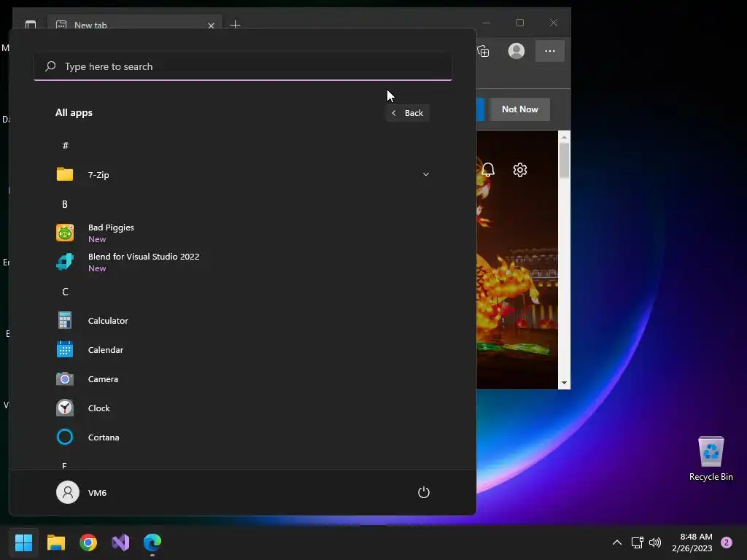
Task: Open a new tab in Edge
Action: click(x=236, y=24)
